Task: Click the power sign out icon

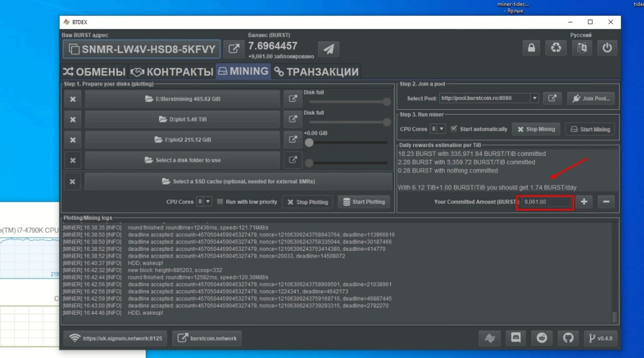Action: (x=607, y=48)
